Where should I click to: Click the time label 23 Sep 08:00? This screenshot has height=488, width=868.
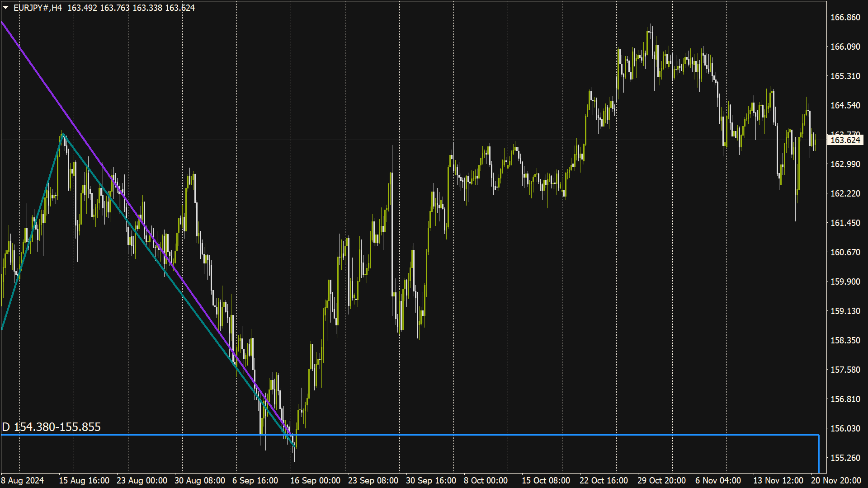click(373, 480)
